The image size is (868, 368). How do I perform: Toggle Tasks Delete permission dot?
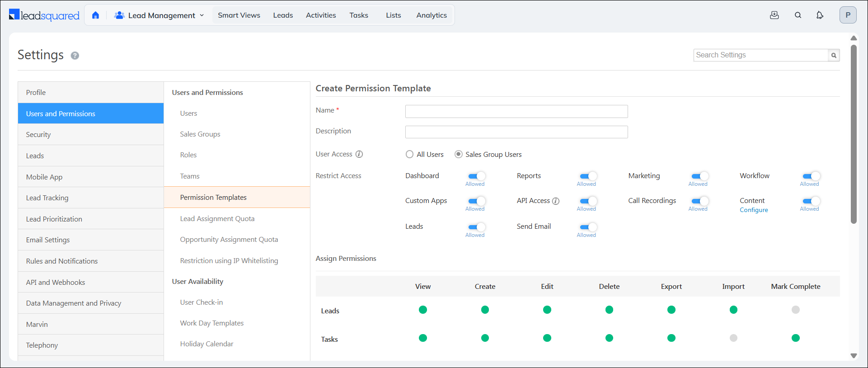click(x=609, y=338)
